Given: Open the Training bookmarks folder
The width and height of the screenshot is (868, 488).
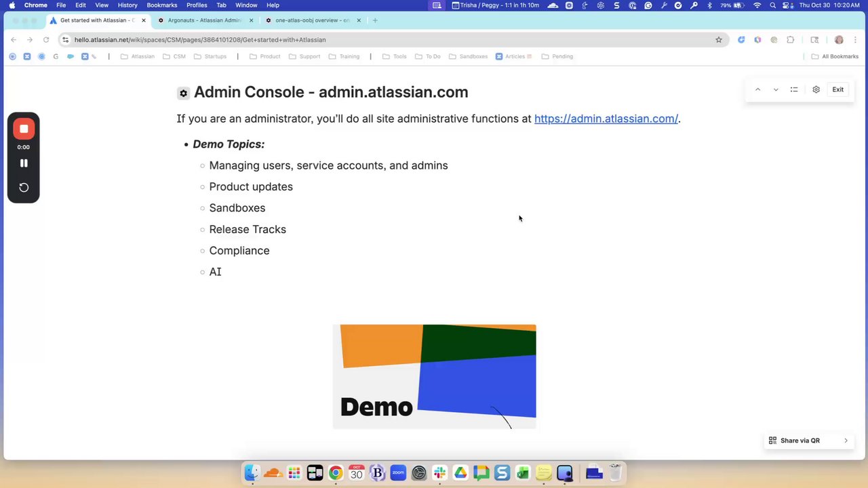Looking at the screenshot, I should click(x=344, y=56).
